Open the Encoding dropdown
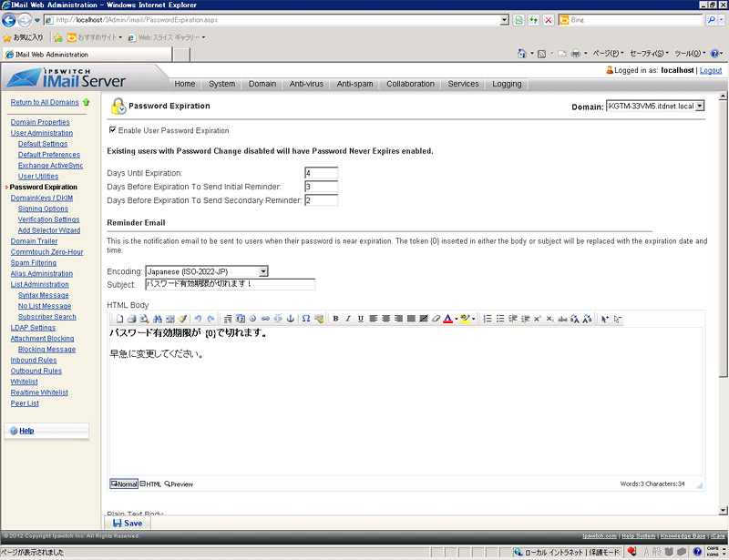The image size is (729, 560). [x=263, y=271]
